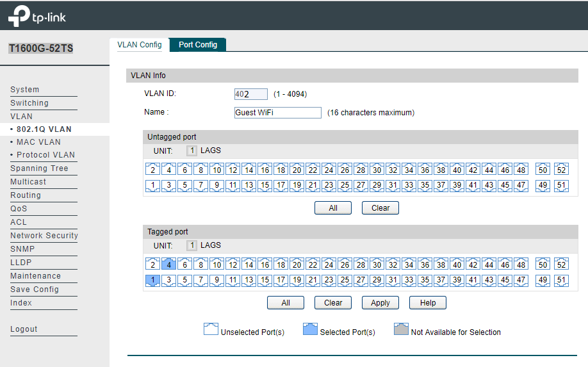Viewport: 588px width, 367px height.
Task: Select tagged port 50
Action: [543, 265]
